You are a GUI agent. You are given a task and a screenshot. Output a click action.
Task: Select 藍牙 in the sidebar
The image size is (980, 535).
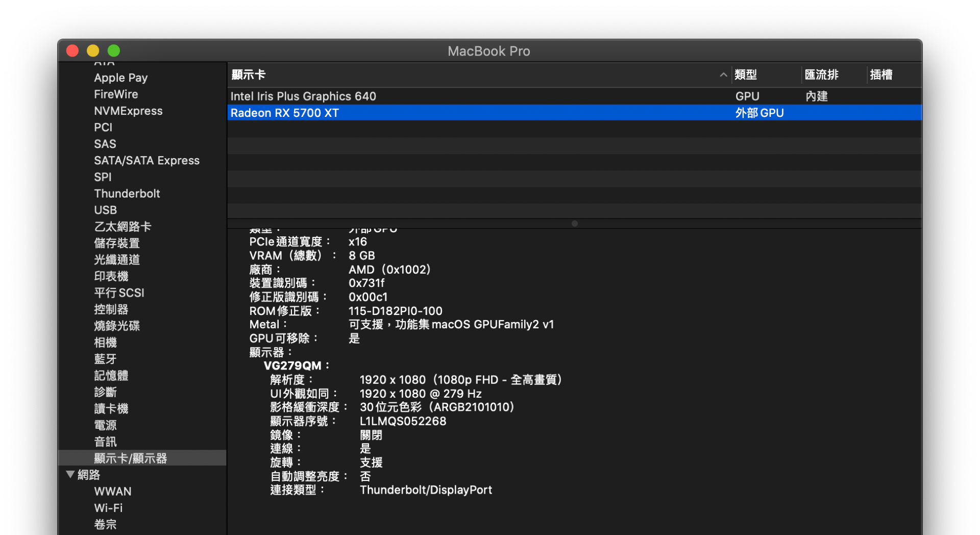click(x=106, y=359)
